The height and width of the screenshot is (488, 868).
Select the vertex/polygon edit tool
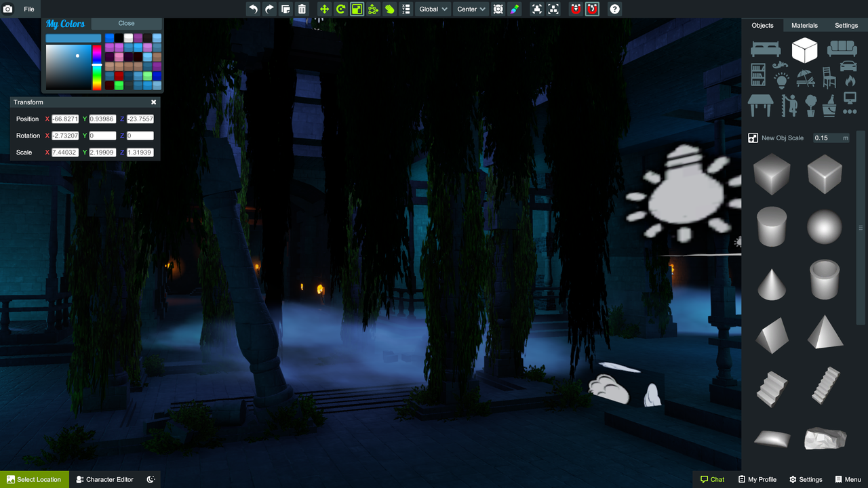(373, 9)
